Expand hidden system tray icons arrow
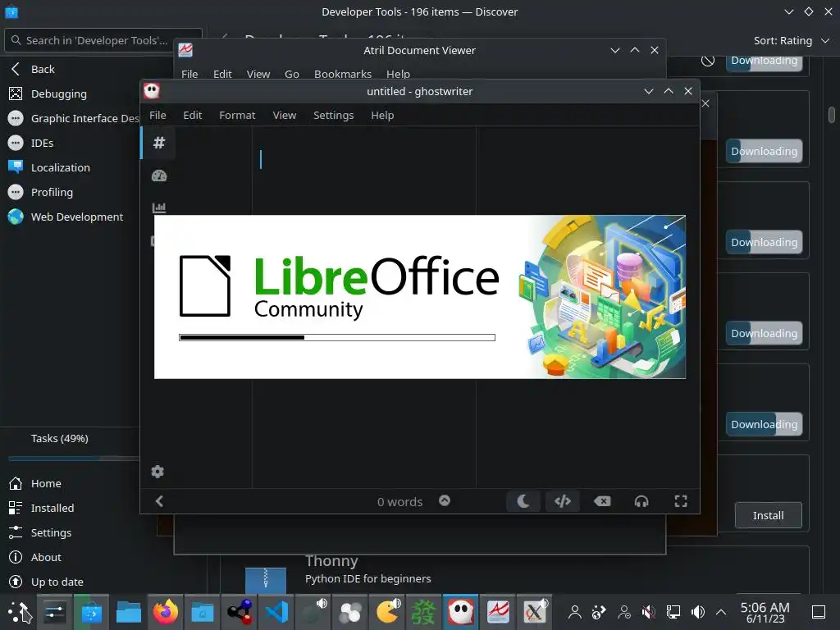Viewport: 840px width, 630px height. [721, 612]
